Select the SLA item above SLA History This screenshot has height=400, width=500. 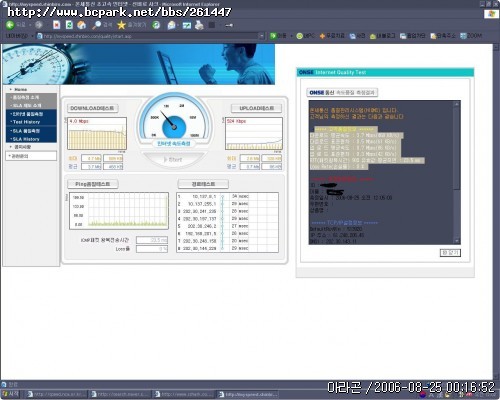27,131
